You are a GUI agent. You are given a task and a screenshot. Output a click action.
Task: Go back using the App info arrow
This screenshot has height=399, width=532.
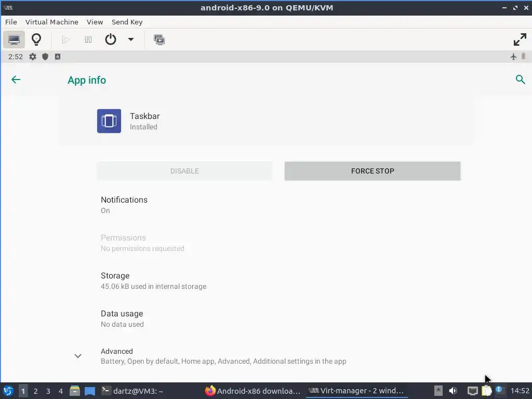[16, 79]
